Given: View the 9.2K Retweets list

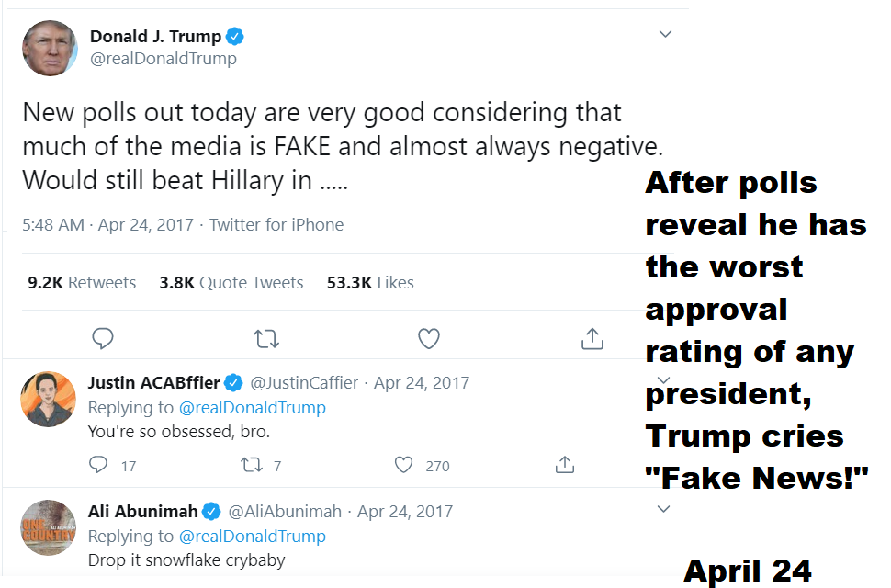Looking at the screenshot, I should tap(82, 283).
